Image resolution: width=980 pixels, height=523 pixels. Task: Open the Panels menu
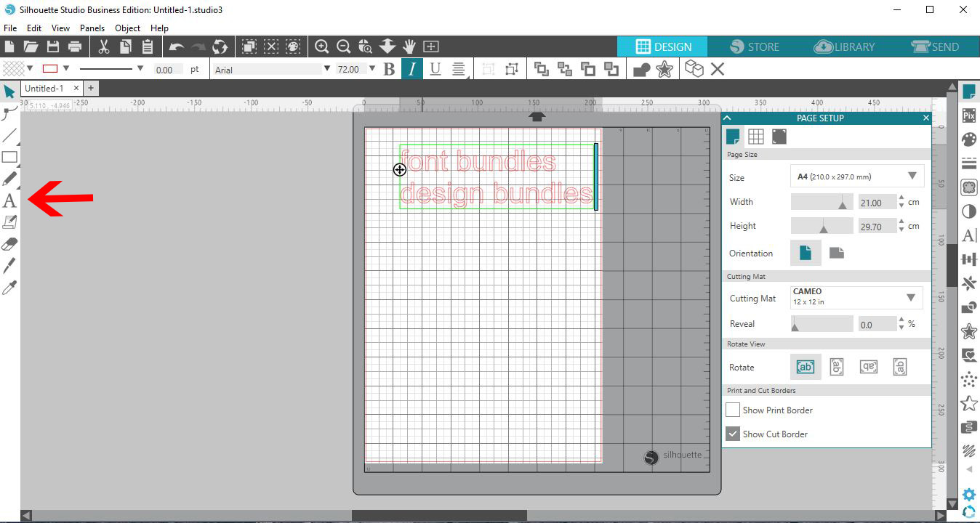[92, 28]
